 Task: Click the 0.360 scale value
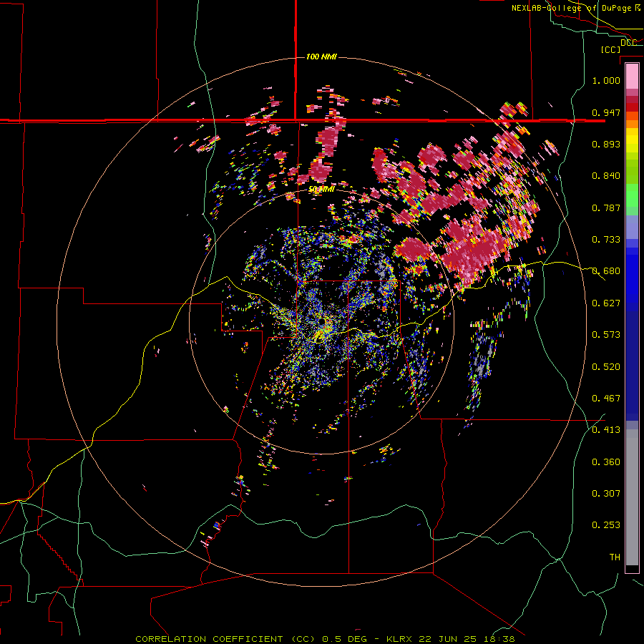[x=606, y=462]
